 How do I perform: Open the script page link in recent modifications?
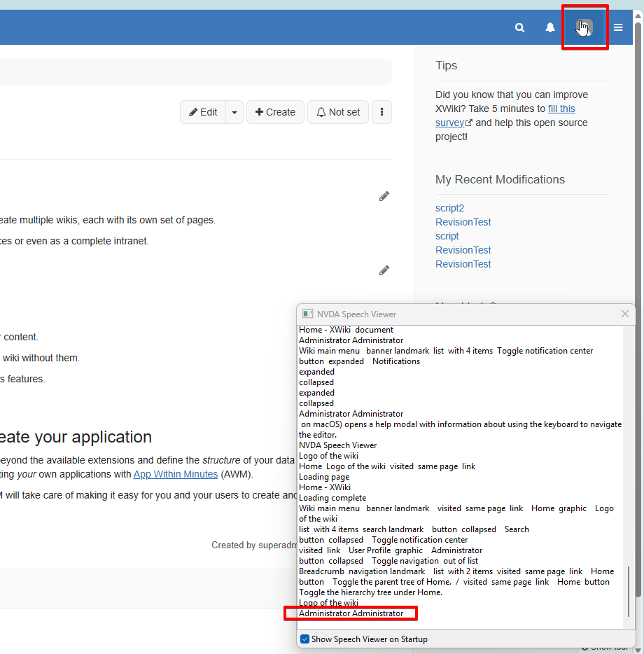pyautogui.click(x=447, y=236)
